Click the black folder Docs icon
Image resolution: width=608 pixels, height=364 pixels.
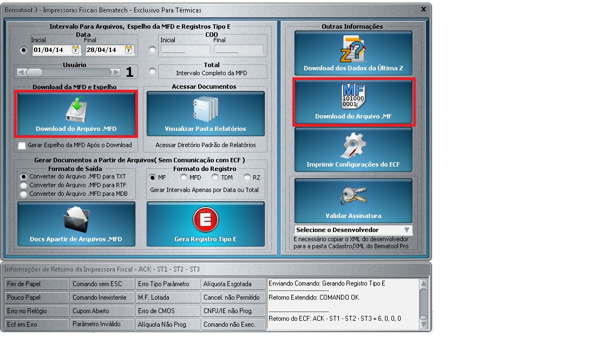tap(76, 220)
